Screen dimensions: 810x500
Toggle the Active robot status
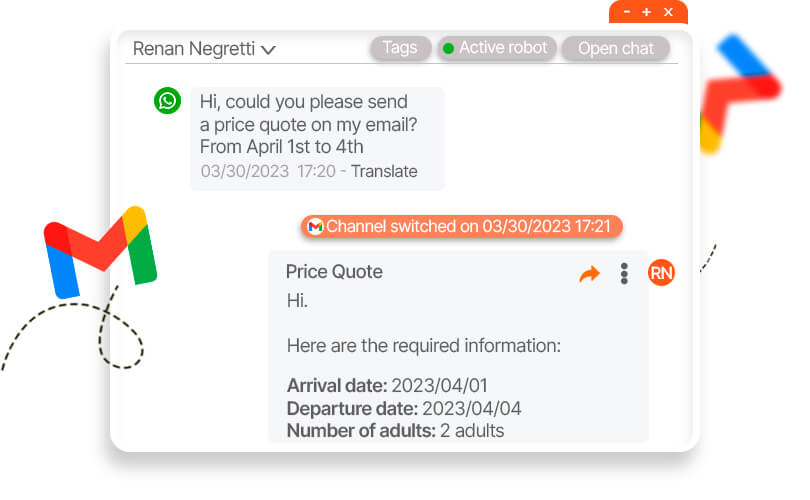[496, 48]
